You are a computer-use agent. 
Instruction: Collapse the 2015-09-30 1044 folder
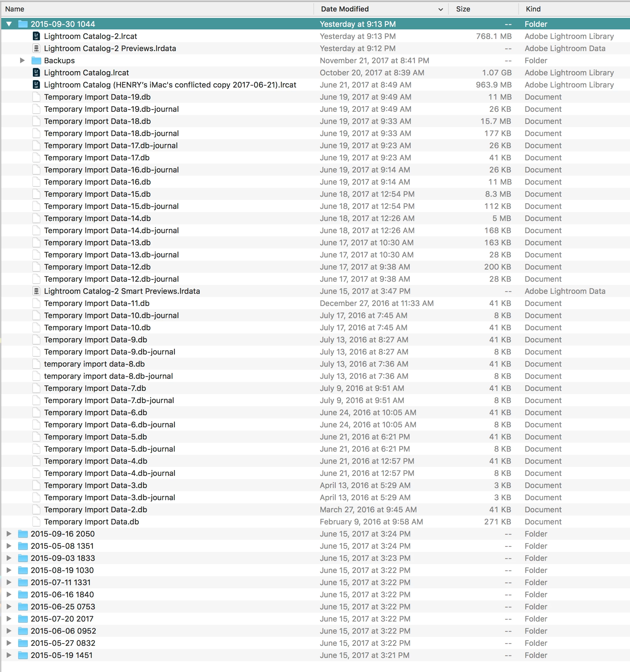pyautogui.click(x=9, y=24)
